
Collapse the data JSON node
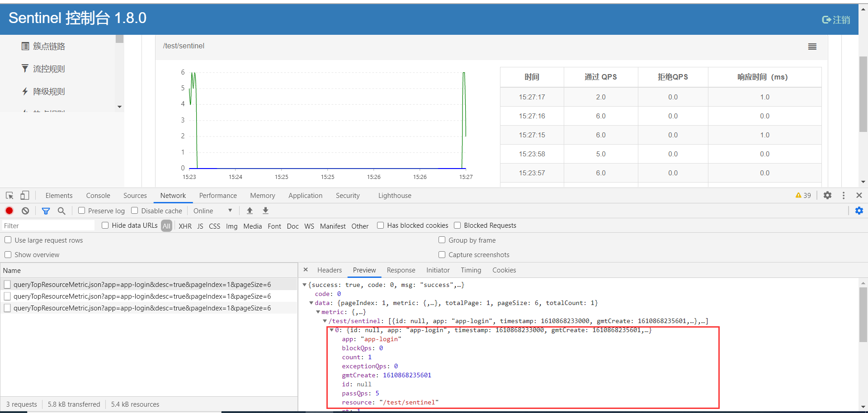pyautogui.click(x=311, y=303)
